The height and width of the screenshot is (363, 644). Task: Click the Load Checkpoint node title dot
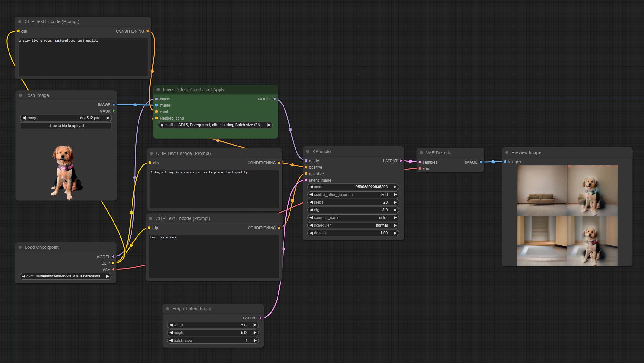click(20, 247)
